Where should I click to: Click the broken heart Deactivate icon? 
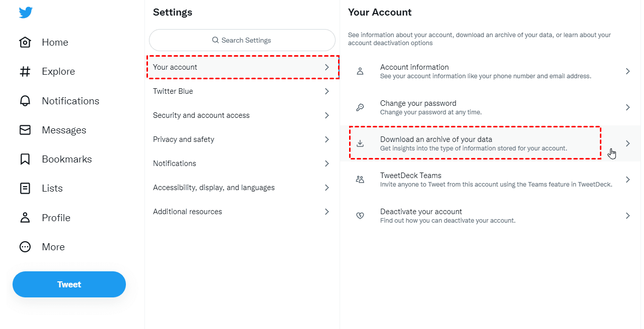(x=360, y=216)
